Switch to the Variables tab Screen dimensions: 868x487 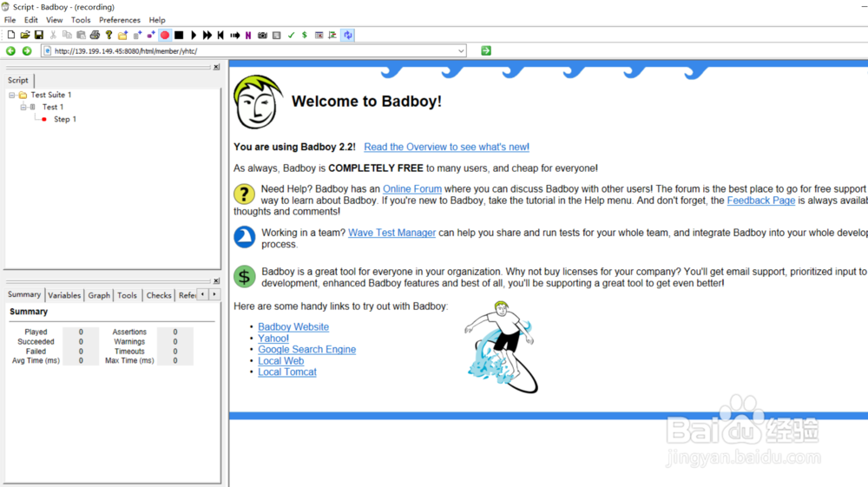64,295
